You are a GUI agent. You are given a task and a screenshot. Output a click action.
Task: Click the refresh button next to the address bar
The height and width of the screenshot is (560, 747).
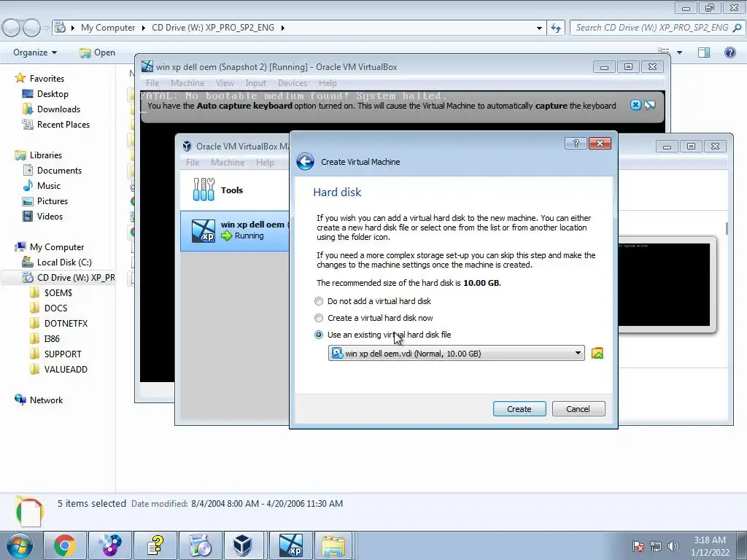tap(555, 28)
